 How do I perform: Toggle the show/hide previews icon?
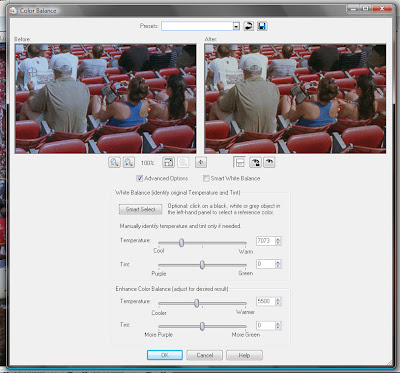tap(240, 162)
